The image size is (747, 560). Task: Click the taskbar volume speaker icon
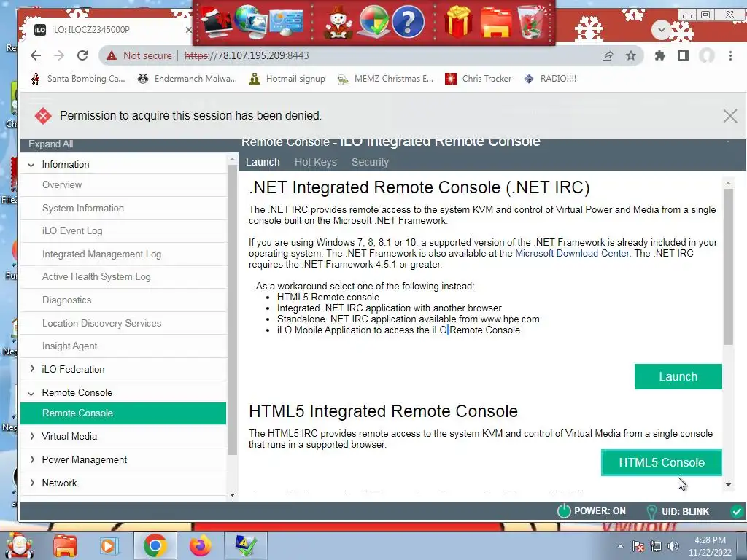[x=673, y=546]
